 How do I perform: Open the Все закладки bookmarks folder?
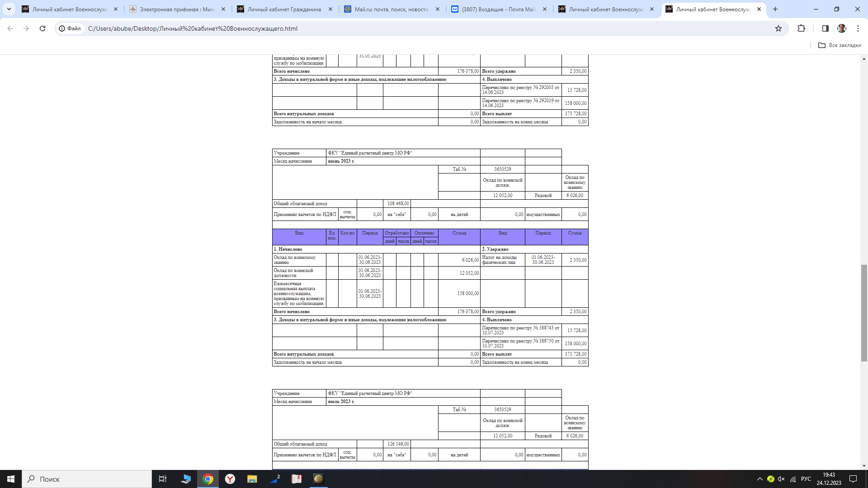tap(840, 45)
